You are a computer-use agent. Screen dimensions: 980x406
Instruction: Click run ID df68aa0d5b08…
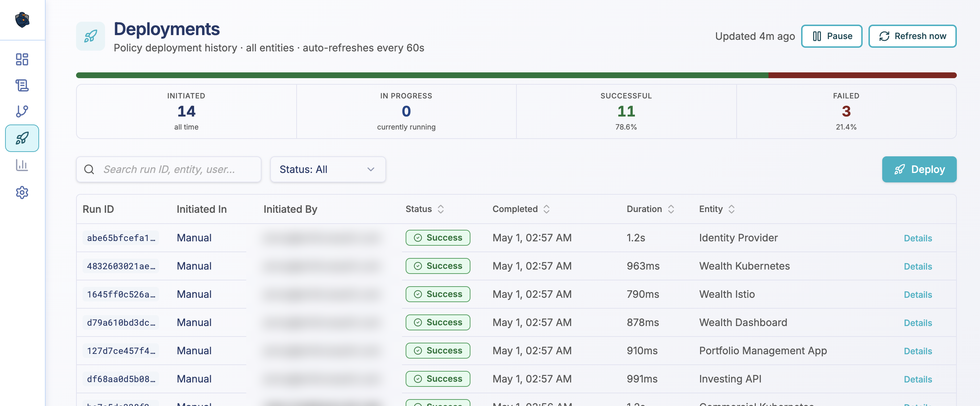[x=121, y=379]
